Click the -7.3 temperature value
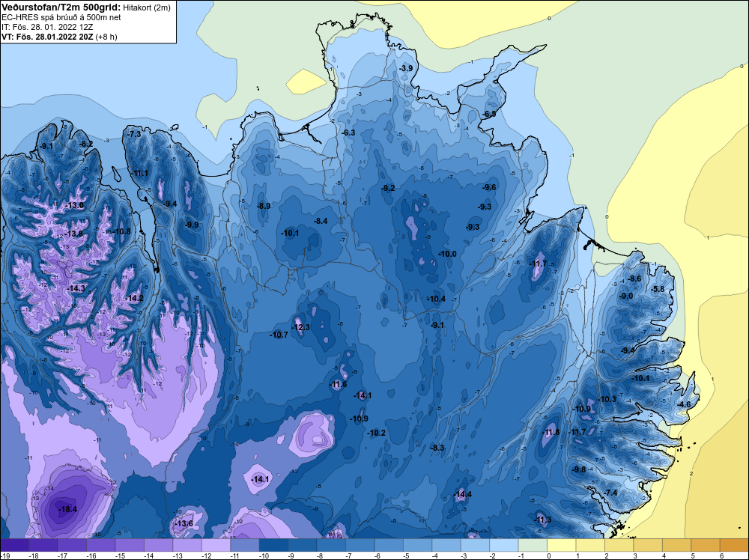The height and width of the screenshot is (560, 749). tap(135, 134)
